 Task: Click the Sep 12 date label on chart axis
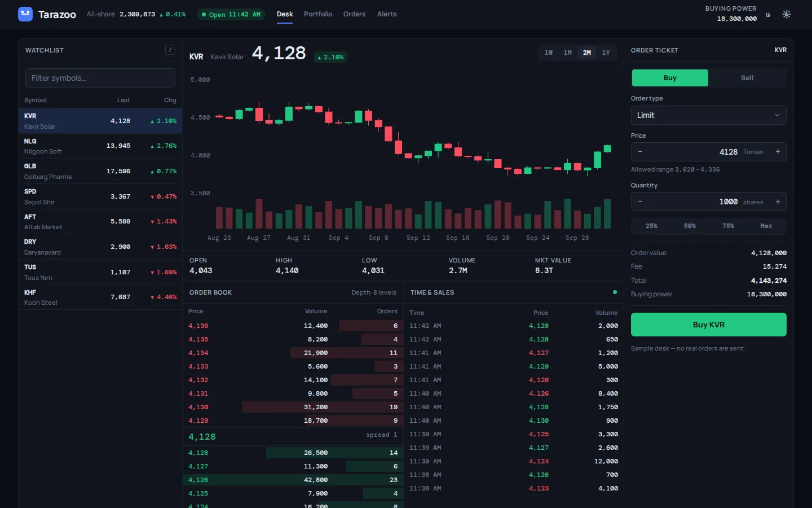click(418, 238)
